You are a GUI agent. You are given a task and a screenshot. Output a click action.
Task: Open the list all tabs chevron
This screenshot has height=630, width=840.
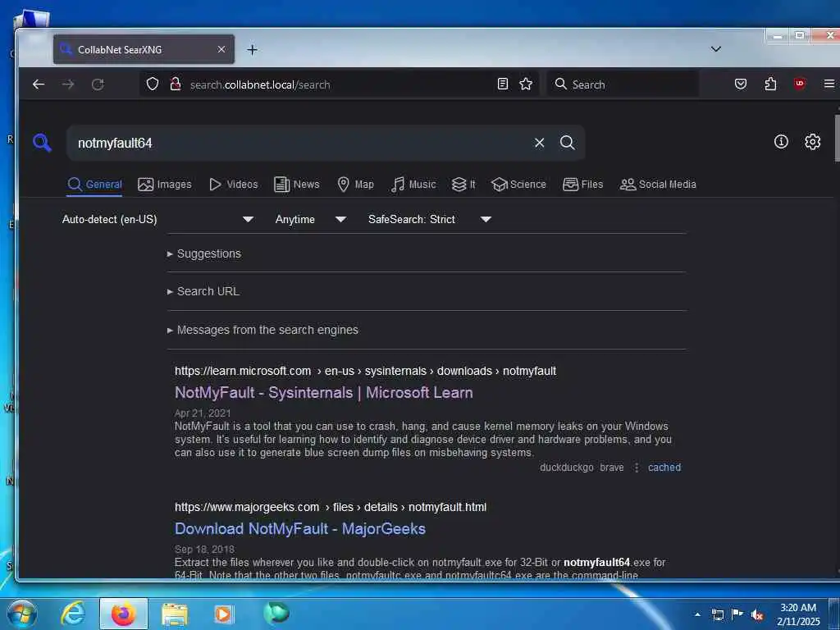coord(715,49)
